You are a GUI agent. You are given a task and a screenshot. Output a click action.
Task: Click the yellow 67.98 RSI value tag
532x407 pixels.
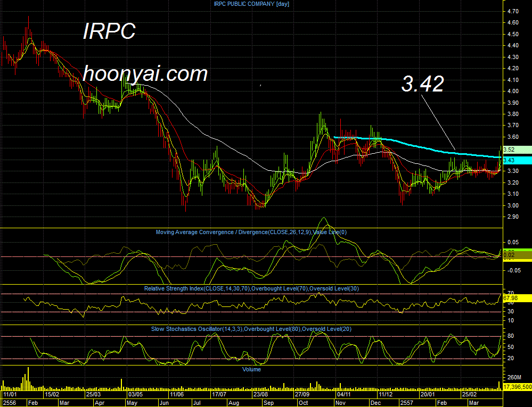(x=517, y=298)
